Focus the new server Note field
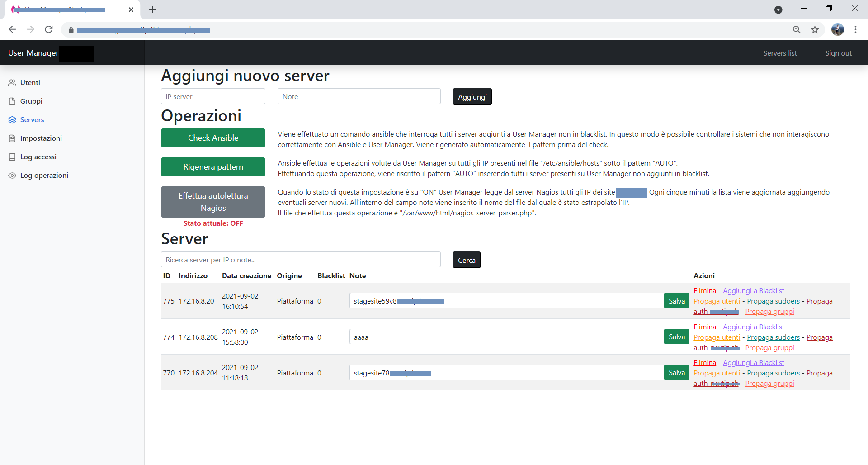 [359, 96]
